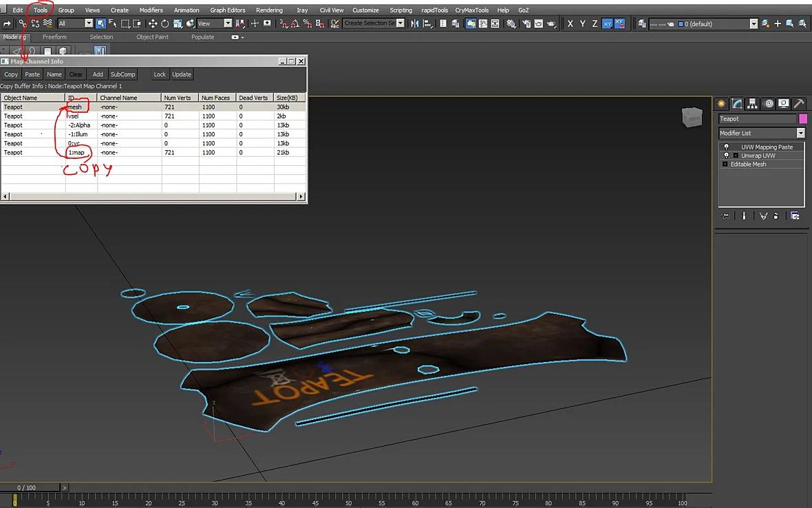Viewport: 812px width, 508px height.
Task: Open layer 0 (default) dropdown
Action: point(754,24)
